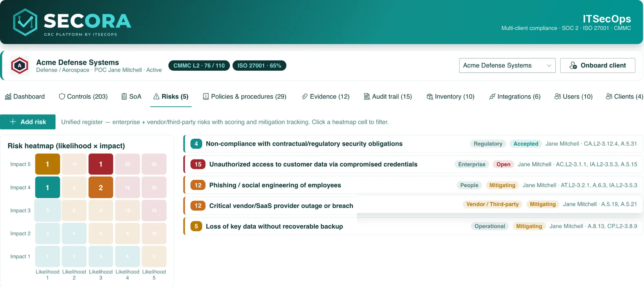The width and height of the screenshot is (644, 287).
Task: Click the score 15 badge
Action: click(x=198, y=164)
